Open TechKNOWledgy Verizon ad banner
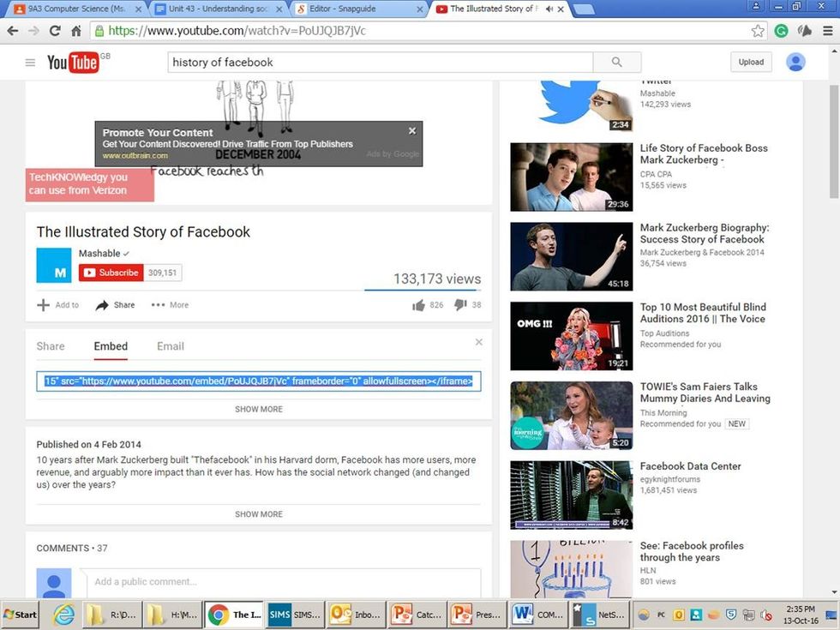840x630 pixels. (90, 185)
